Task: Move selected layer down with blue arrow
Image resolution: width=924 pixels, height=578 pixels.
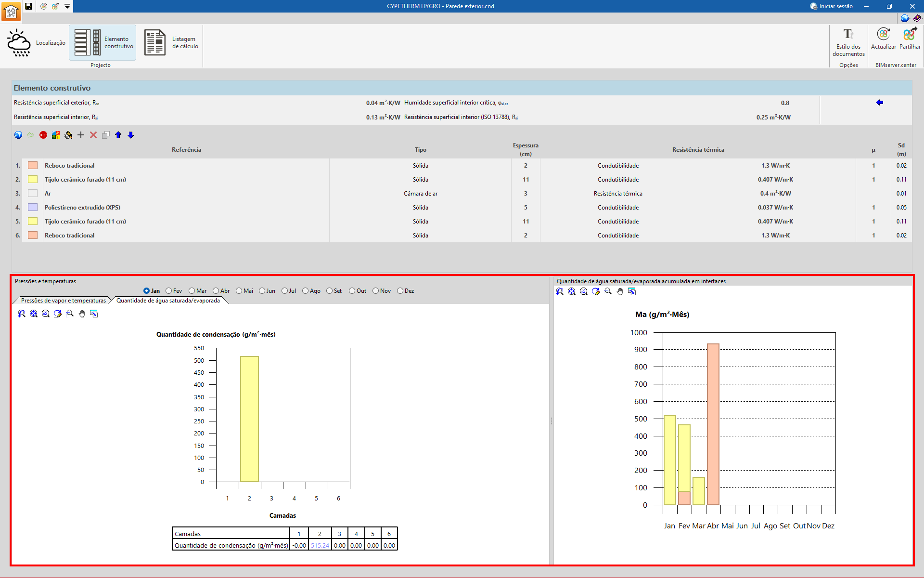Action: pos(131,135)
